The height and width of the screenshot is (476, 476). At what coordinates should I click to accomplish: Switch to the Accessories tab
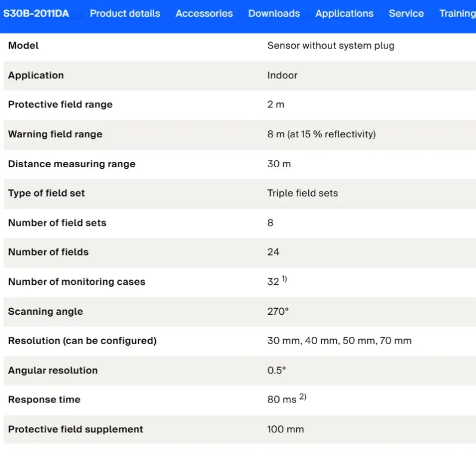coord(204,13)
